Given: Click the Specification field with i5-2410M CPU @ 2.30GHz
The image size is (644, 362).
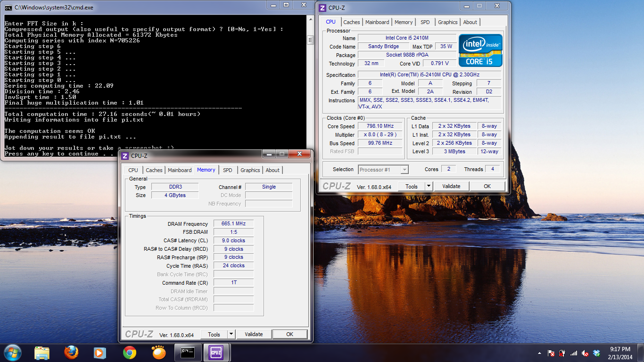Looking at the screenshot, I should pyautogui.click(x=429, y=74).
